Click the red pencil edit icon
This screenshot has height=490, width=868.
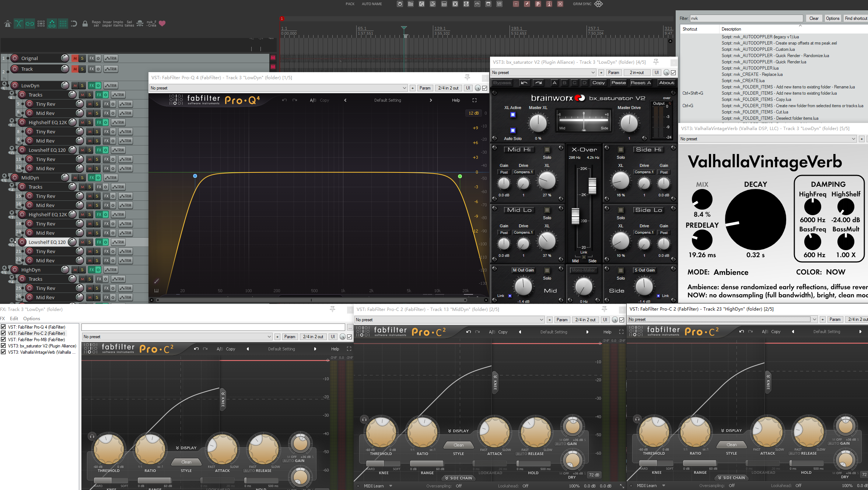(527, 4)
